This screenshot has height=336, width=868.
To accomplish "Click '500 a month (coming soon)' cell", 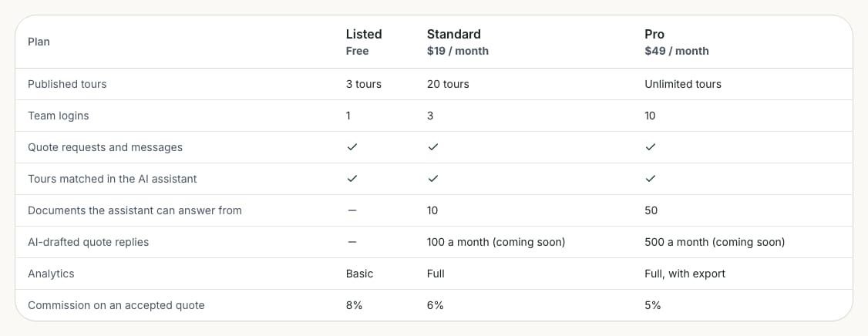I will tap(715, 242).
